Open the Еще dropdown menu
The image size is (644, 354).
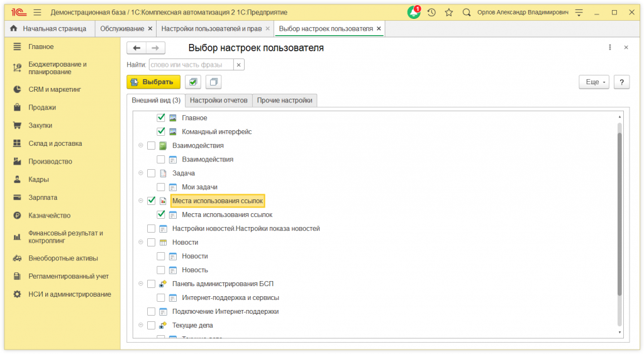pyautogui.click(x=594, y=82)
